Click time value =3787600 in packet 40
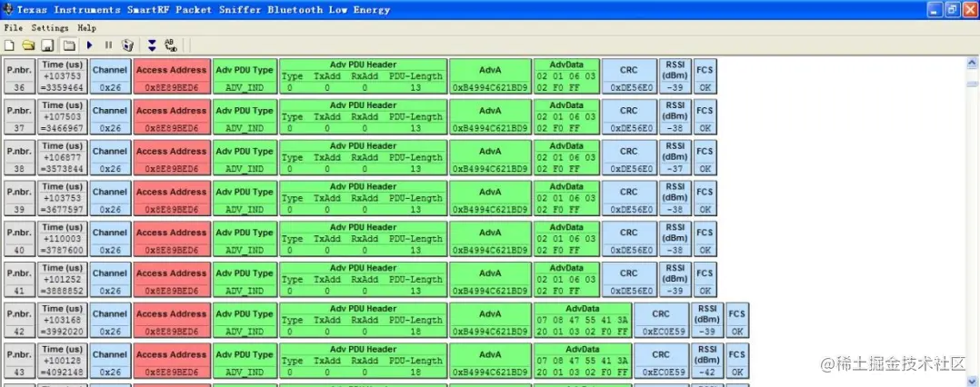This screenshot has width=980, height=387. pyautogui.click(x=63, y=251)
